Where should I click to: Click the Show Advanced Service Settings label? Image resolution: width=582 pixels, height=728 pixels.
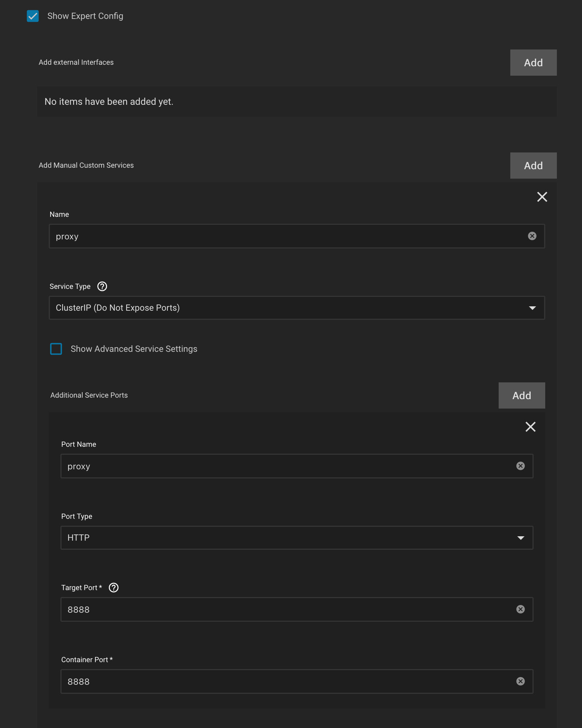click(134, 349)
